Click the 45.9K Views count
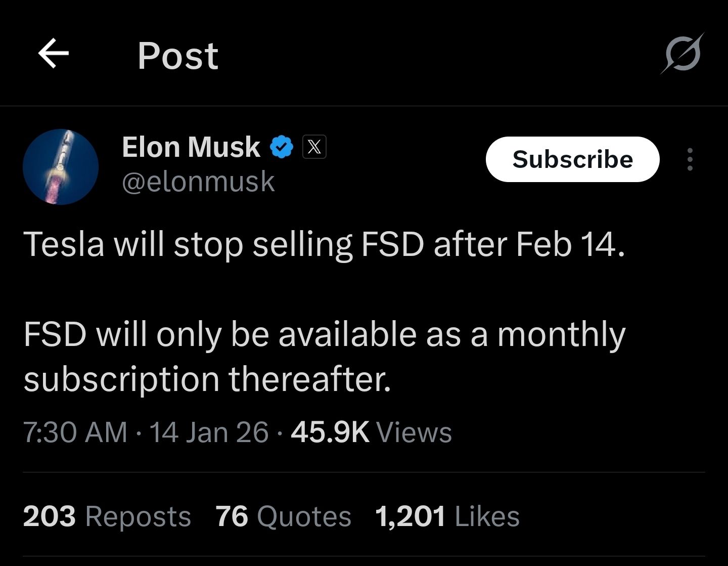Viewport: 728px width, 566px height. pos(330,432)
